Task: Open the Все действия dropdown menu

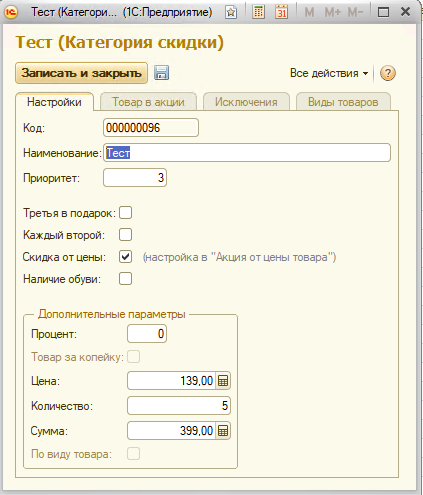Action: pyautogui.click(x=329, y=73)
